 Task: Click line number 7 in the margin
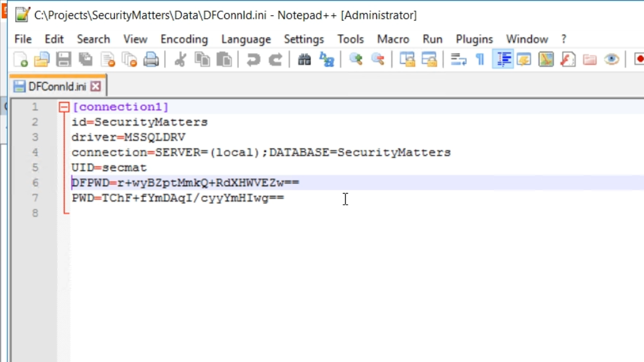[x=35, y=198]
